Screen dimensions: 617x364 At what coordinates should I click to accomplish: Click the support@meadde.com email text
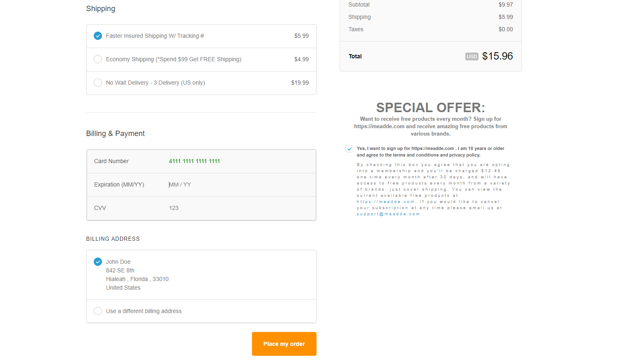tap(388, 214)
